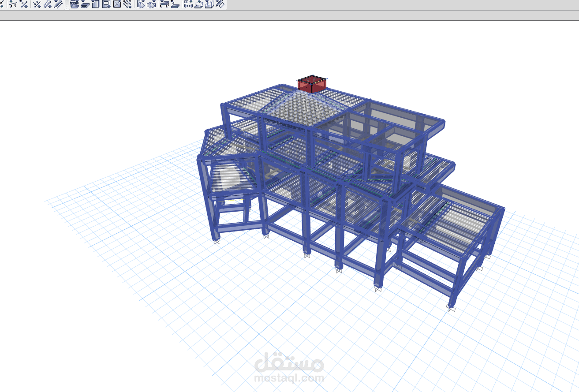
Task: Click the dashed diamond outline icon
Action: [127, 4]
